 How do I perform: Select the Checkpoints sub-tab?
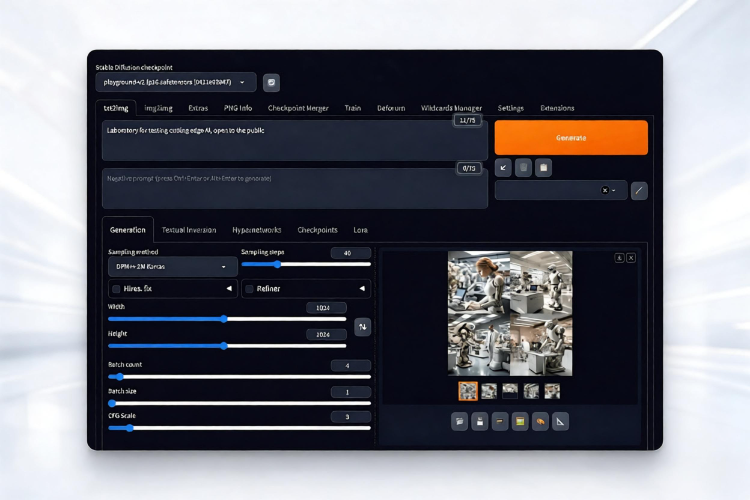tap(318, 230)
